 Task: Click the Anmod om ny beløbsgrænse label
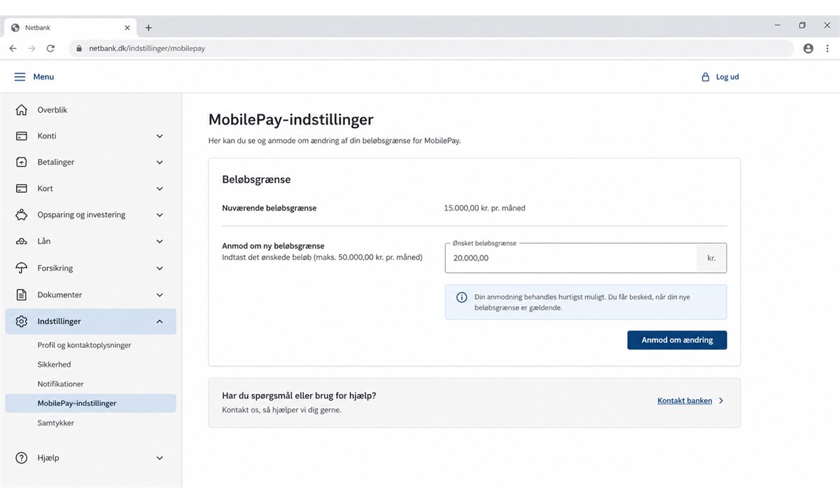coord(274,246)
